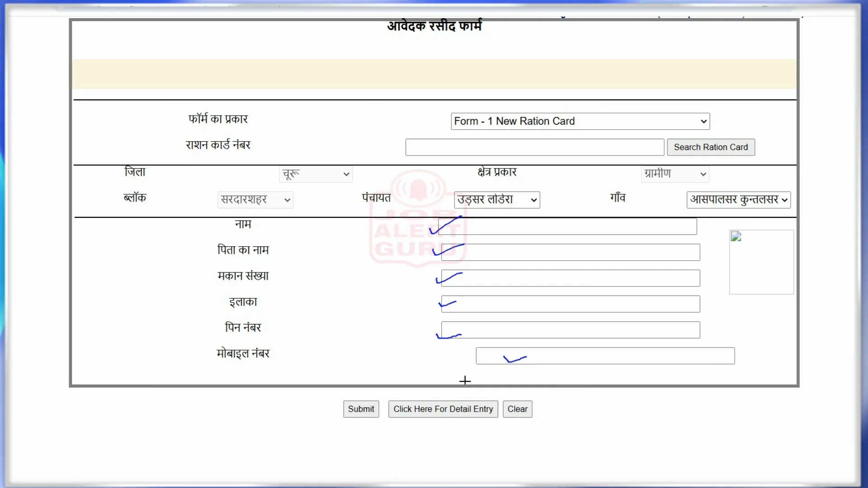Screen dimensions: 868x488
Task: Select Form-1 New Ration Card option
Action: (x=579, y=121)
